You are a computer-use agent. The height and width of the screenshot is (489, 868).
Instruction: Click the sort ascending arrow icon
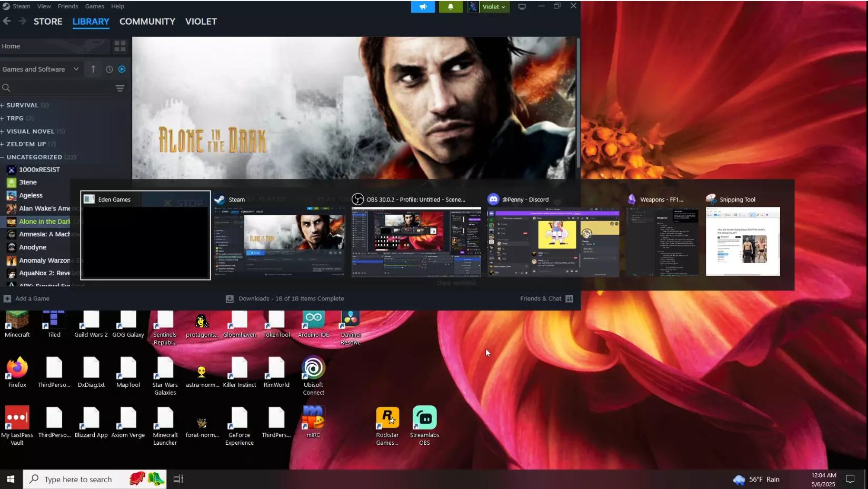pos(93,69)
